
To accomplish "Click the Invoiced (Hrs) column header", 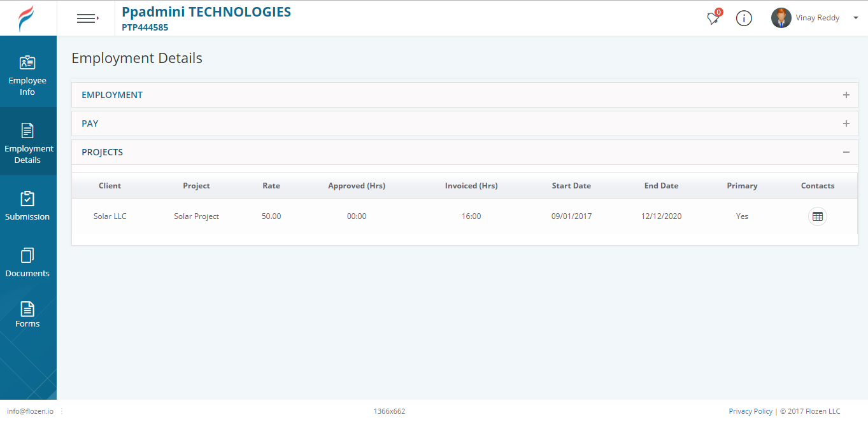I will (x=471, y=186).
